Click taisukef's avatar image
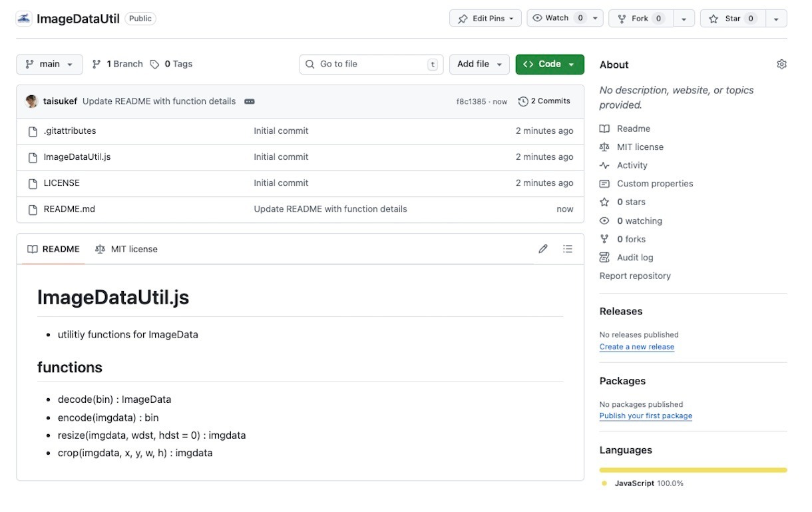812x512 pixels. click(x=31, y=101)
